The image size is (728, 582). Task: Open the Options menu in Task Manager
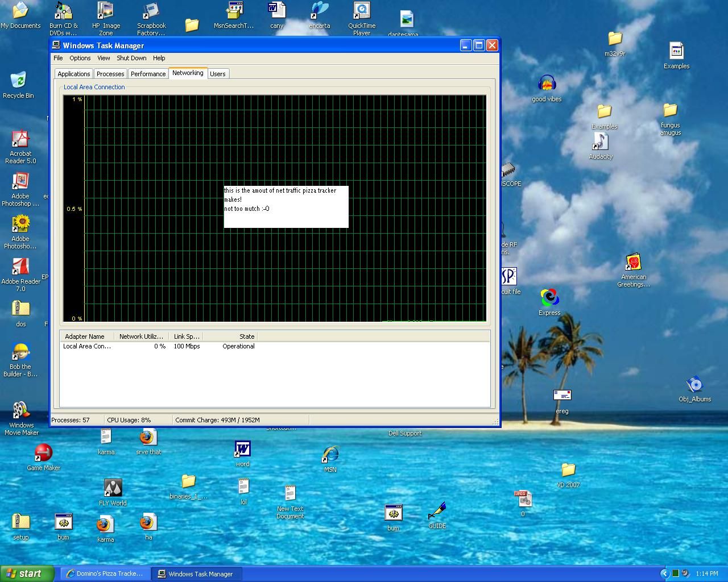tap(80, 58)
